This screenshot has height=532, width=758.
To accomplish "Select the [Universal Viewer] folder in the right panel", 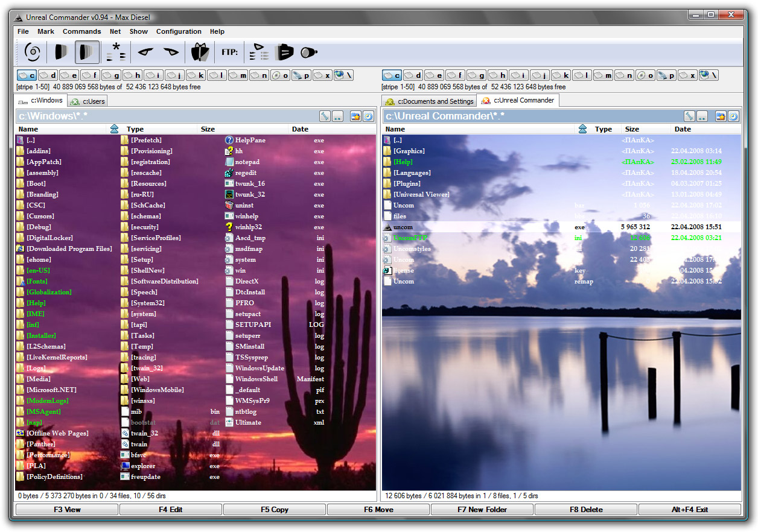I will [421, 194].
